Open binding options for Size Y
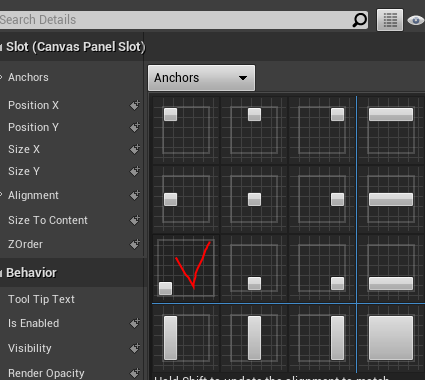425x380 pixels. tap(135, 171)
